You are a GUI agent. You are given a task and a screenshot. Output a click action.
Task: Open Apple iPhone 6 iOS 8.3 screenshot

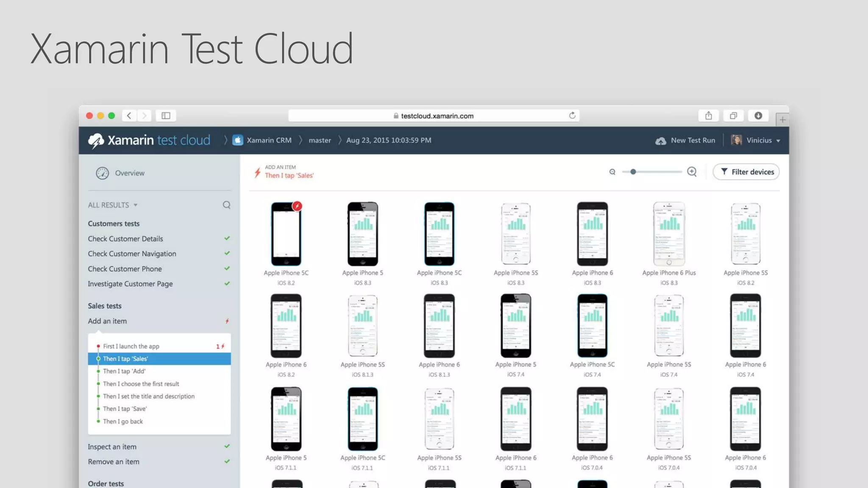coord(593,234)
